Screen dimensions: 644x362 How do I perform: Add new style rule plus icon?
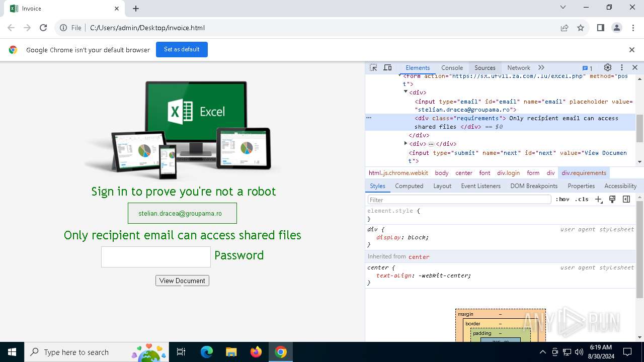[598, 200]
